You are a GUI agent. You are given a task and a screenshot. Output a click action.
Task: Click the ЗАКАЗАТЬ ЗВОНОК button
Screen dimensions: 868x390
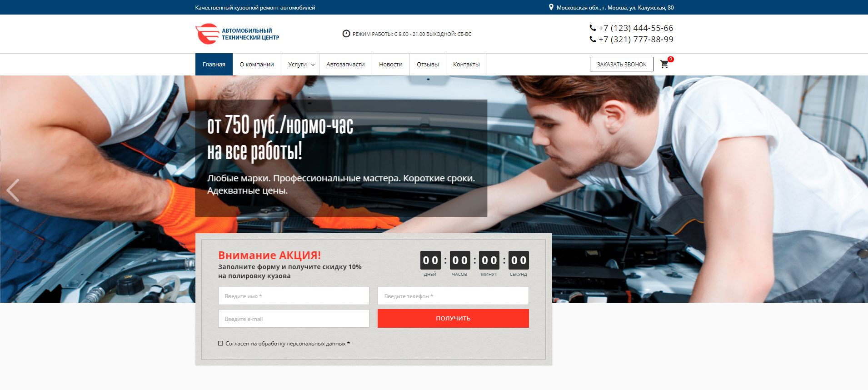pos(622,64)
